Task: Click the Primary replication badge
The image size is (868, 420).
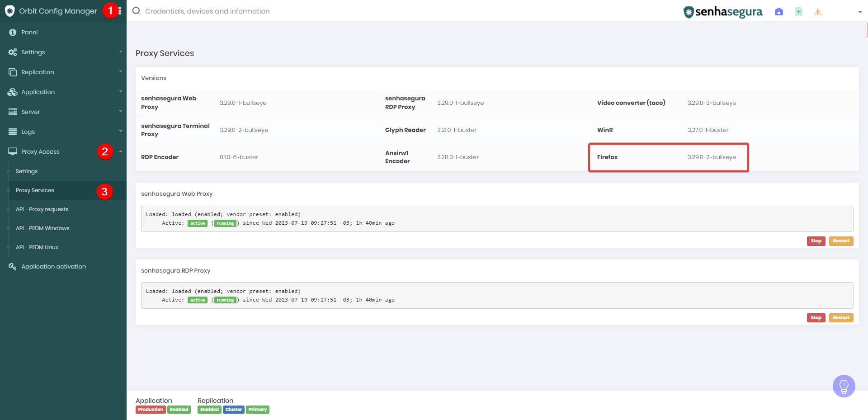Action: tap(258, 410)
